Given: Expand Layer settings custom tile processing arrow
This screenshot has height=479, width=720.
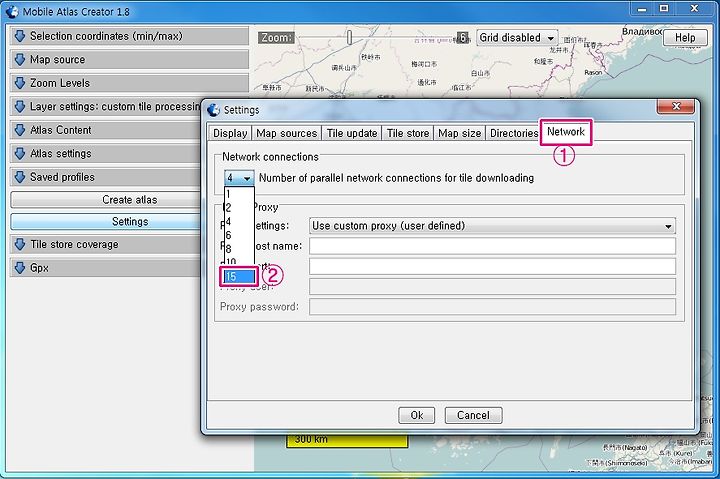Looking at the screenshot, I should 19,107.
